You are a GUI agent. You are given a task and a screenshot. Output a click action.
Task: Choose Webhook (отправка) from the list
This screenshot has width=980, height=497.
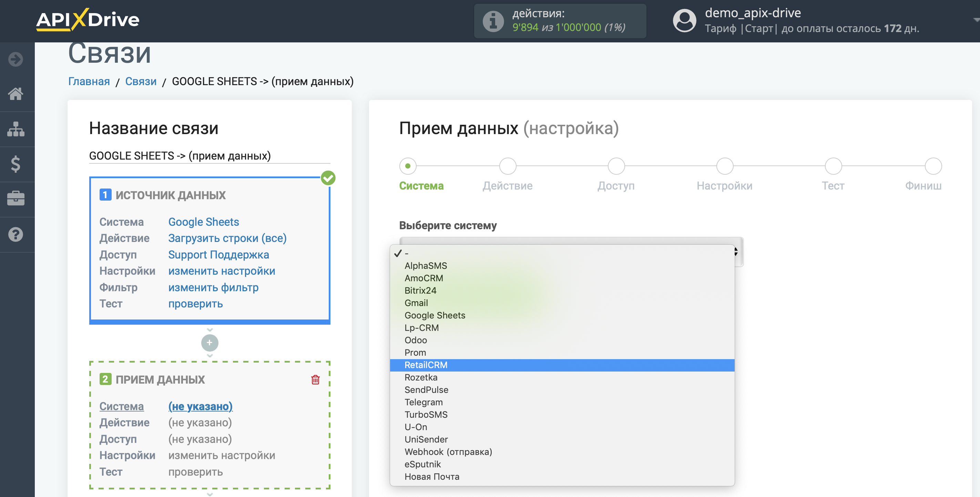point(562,452)
